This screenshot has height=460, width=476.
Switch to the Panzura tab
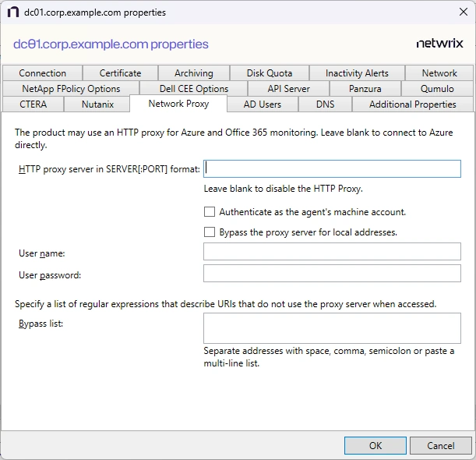point(365,89)
